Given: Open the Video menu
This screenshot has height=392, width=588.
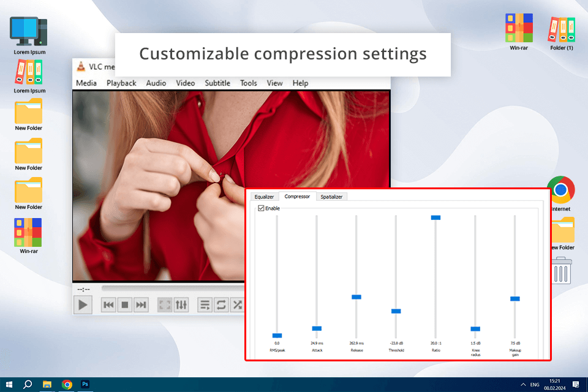Looking at the screenshot, I should point(185,83).
